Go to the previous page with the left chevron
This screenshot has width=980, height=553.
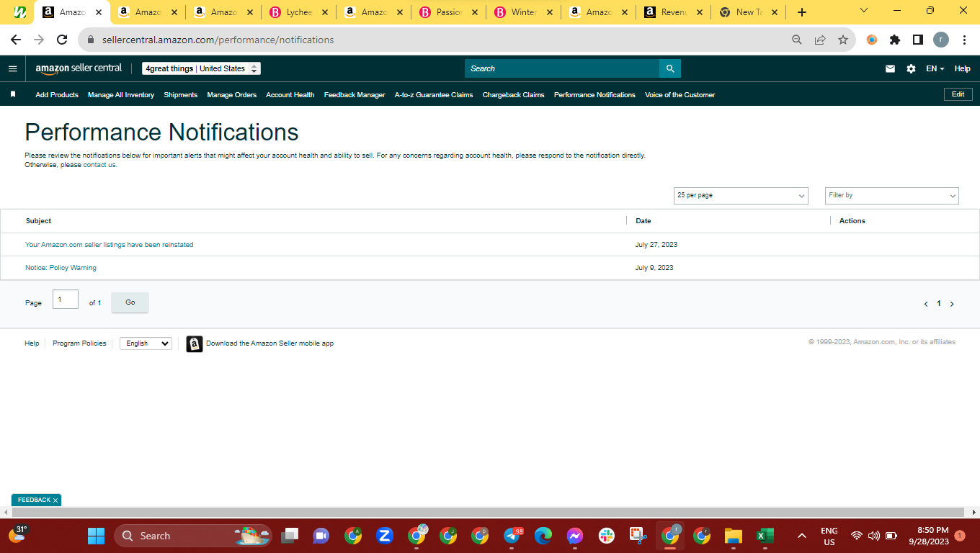click(926, 304)
